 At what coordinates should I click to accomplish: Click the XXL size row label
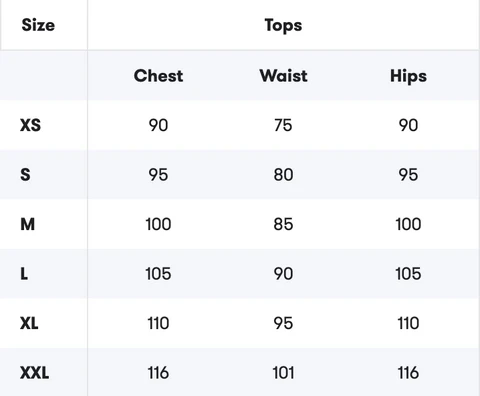(x=34, y=373)
